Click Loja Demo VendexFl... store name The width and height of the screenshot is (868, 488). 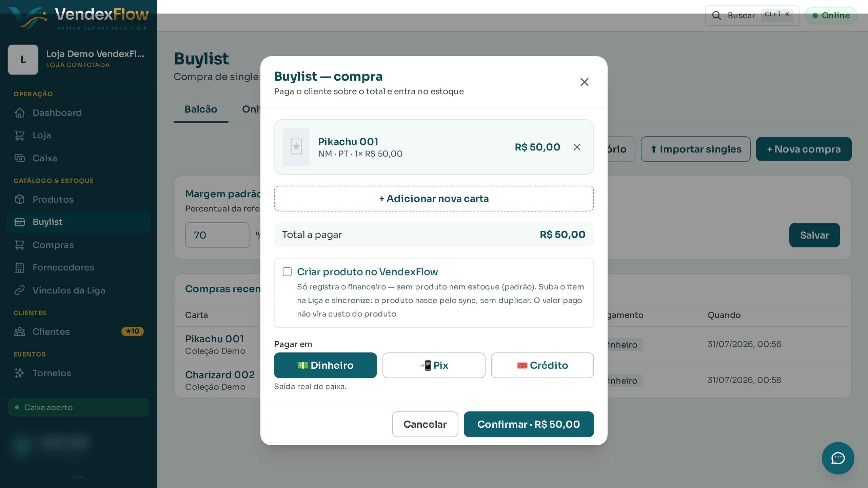coord(95,54)
